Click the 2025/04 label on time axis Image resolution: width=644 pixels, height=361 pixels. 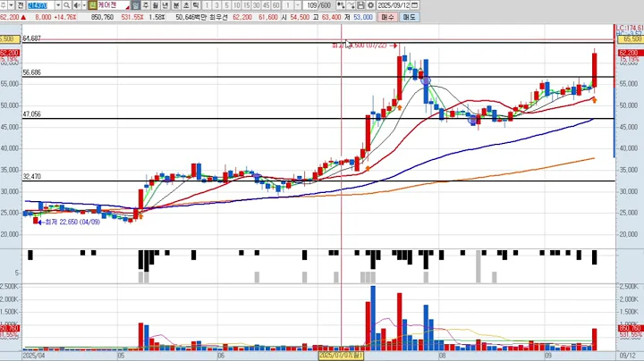(34, 356)
